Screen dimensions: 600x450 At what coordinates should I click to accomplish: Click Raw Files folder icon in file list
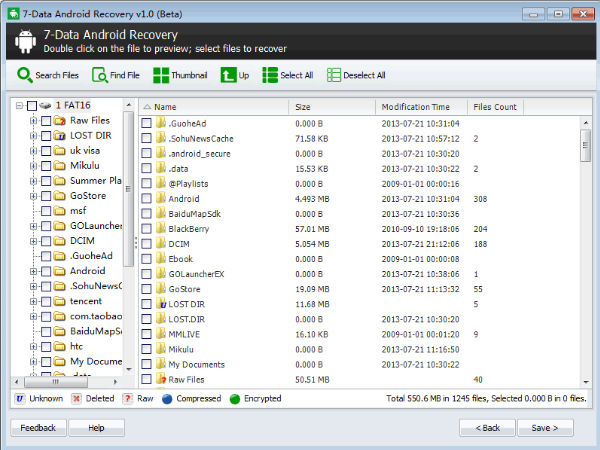click(161, 379)
